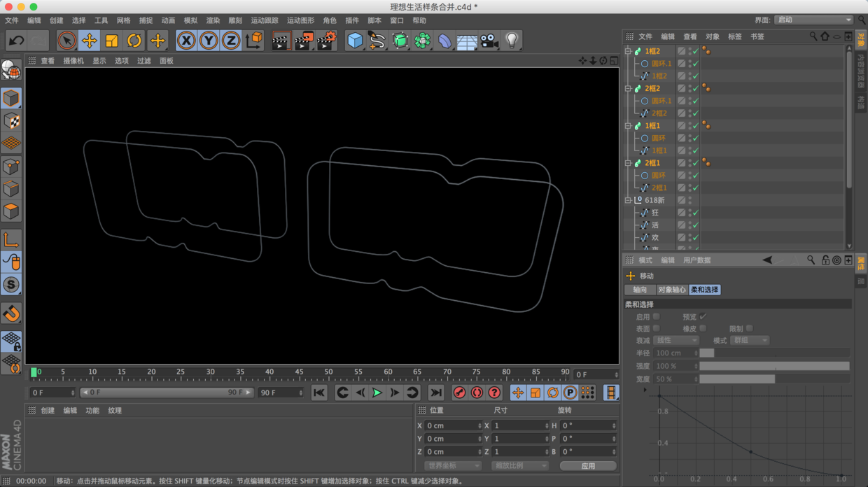Collapse the 2框1 object tree node
The image size is (868, 487).
pos(628,163)
